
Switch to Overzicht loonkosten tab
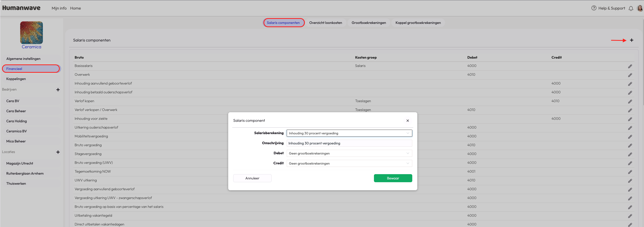tap(326, 23)
